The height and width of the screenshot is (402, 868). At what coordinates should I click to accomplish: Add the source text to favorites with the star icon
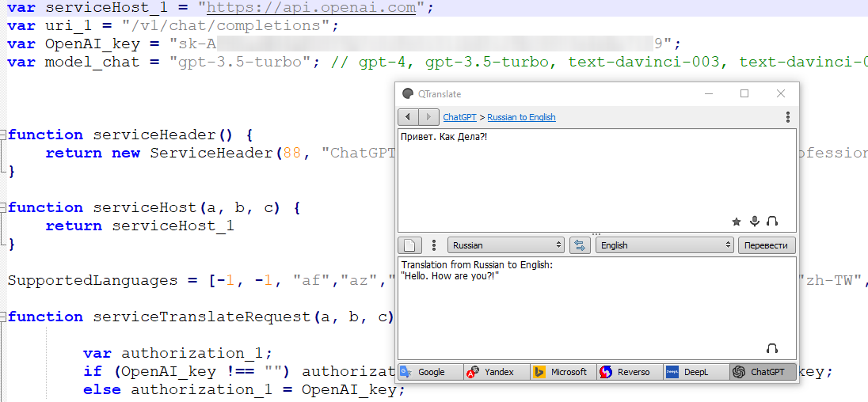(737, 222)
